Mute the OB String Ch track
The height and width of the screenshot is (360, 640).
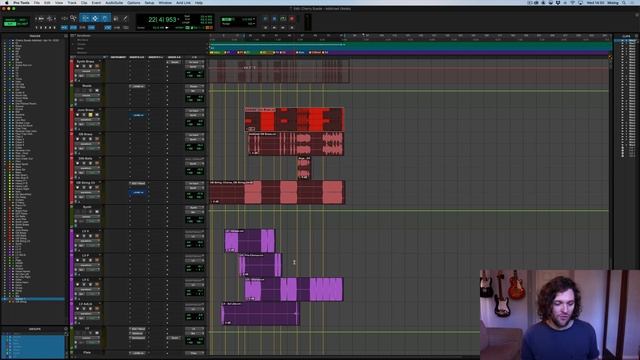(x=97, y=187)
